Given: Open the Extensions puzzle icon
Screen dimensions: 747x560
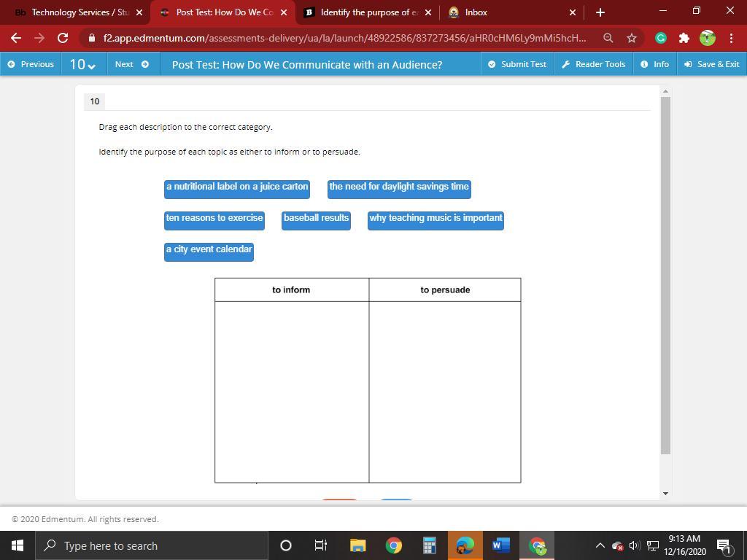Looking at the screenshot, I should (x=684, y=38).
